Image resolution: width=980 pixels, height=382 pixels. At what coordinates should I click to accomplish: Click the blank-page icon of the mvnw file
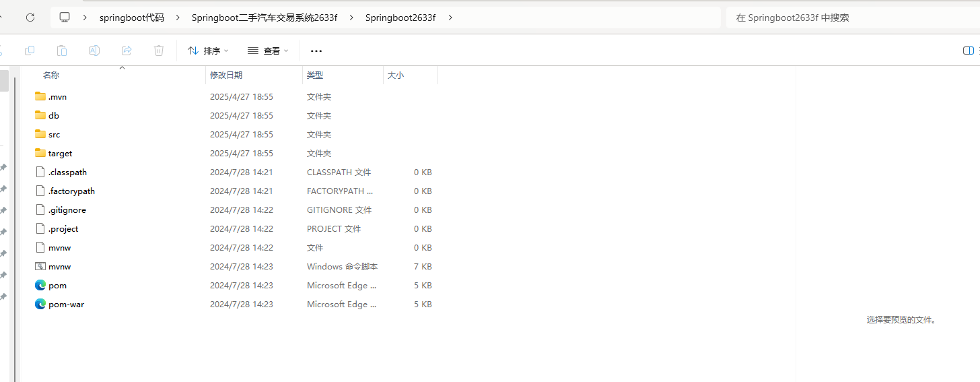(x=40, y=247)
